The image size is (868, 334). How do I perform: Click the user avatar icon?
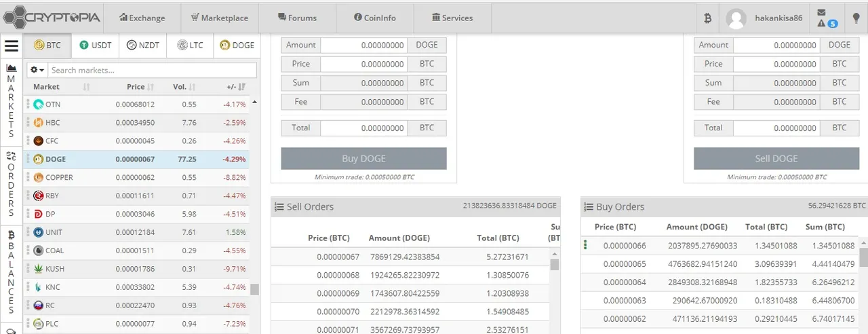[x=736, y=18]
